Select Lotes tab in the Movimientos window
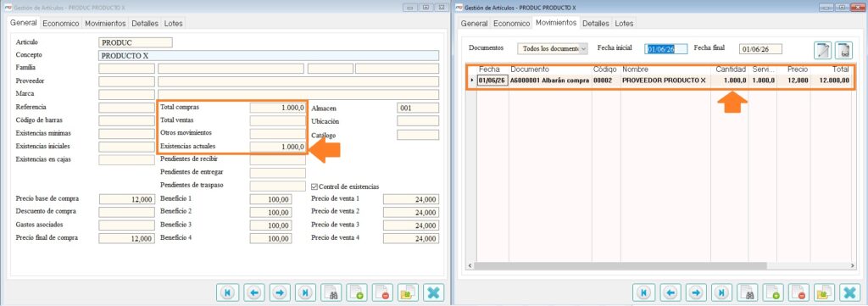Screen dimensions: 868x306 [624, 23]
